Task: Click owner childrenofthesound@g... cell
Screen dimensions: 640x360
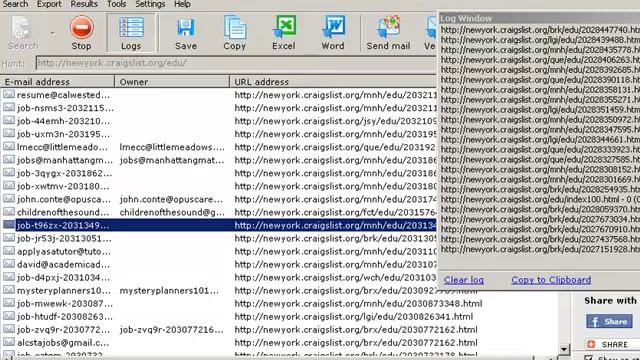Action: 172,212
